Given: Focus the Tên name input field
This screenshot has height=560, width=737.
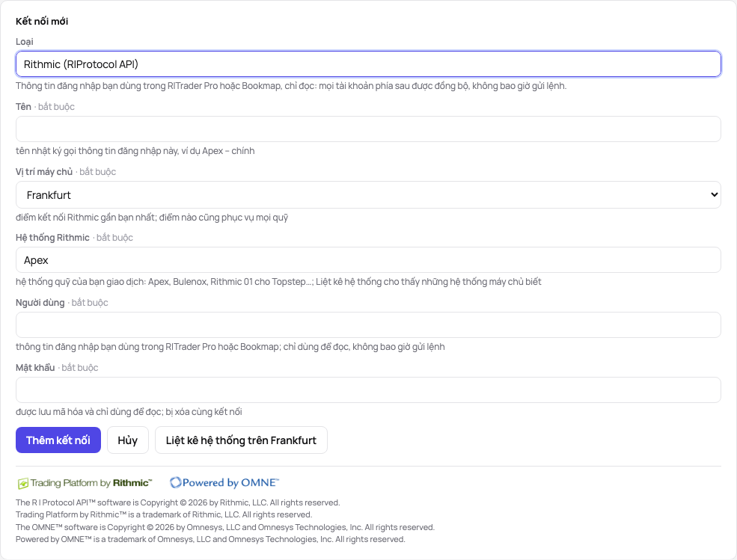Looking at the screenshot, I should [x=368, y=129].
